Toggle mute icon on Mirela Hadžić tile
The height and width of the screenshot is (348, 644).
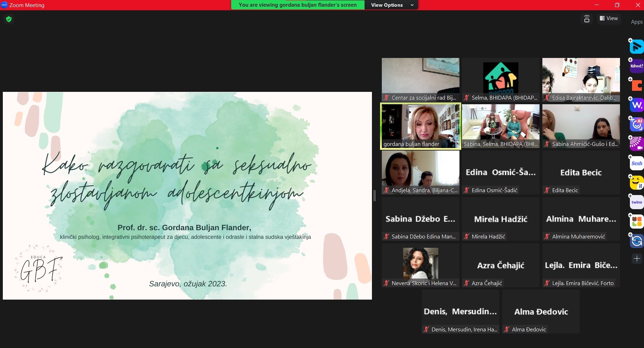(x=467, y=237)
